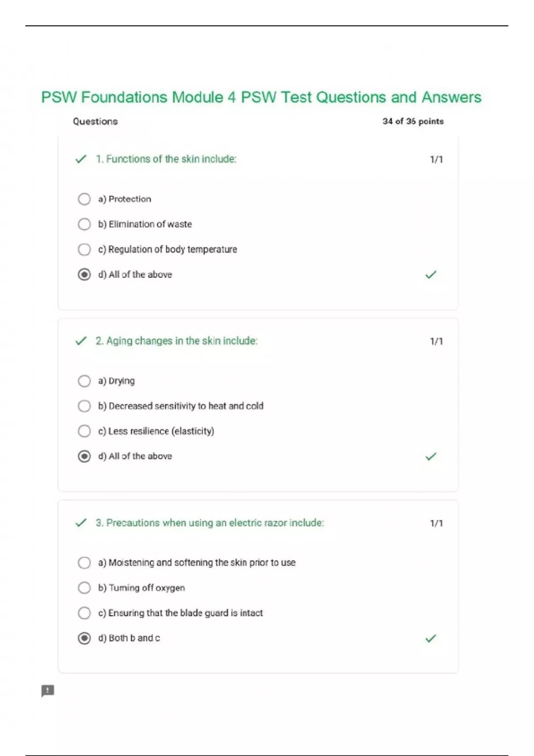Screen dimensions: 534x756
Task: Click the '34 of 36 points' score text
Action: pos(413,121)
